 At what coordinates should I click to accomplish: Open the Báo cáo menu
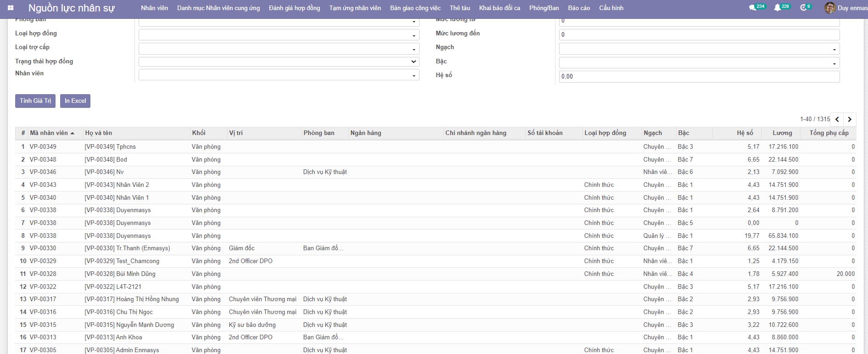[579, 8]
